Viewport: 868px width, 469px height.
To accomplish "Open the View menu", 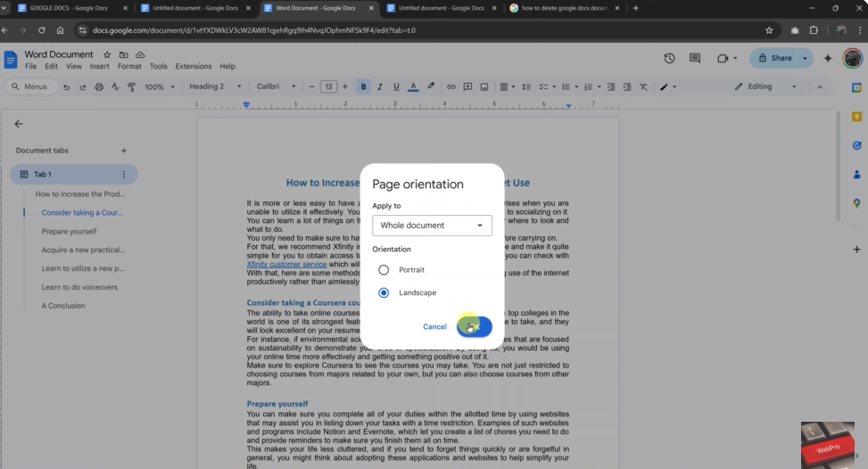I will (x=74, y=66).
